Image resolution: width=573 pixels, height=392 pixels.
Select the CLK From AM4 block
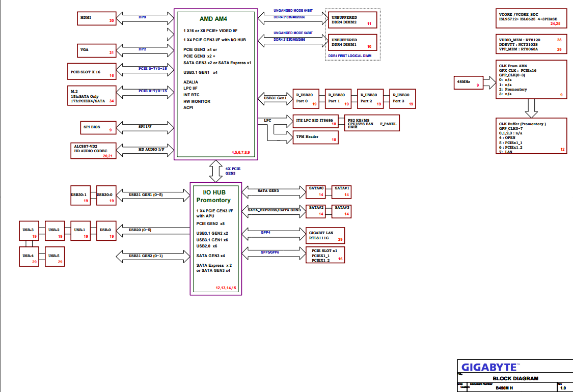(531, 79)
